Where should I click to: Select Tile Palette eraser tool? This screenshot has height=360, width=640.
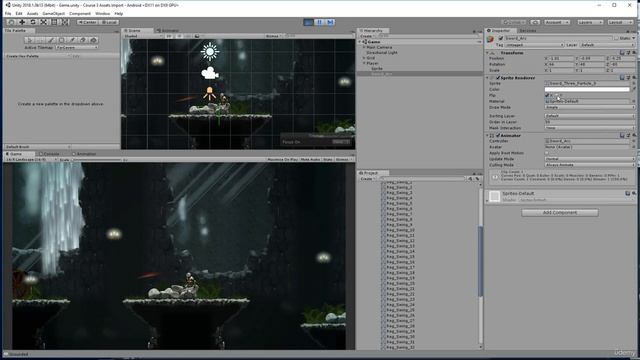point(83,40)
